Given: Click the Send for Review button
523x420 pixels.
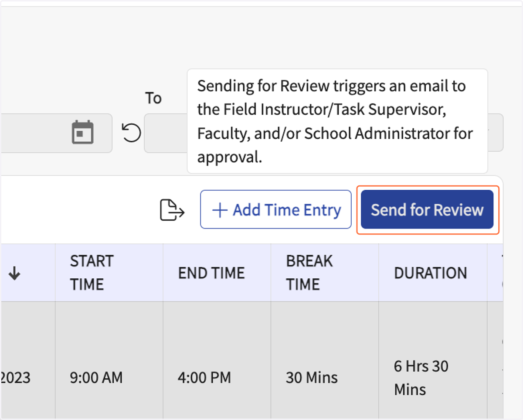Looking at the screenshot, I should tap(427, 209).
